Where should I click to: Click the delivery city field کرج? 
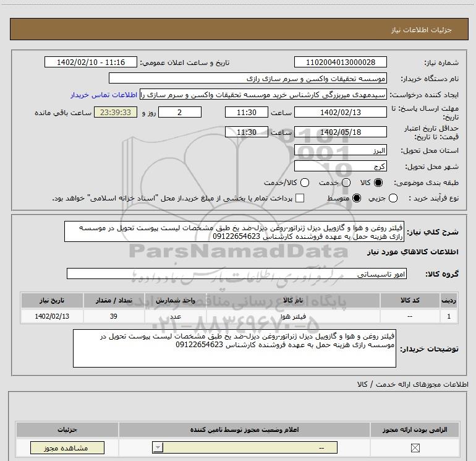340,166
